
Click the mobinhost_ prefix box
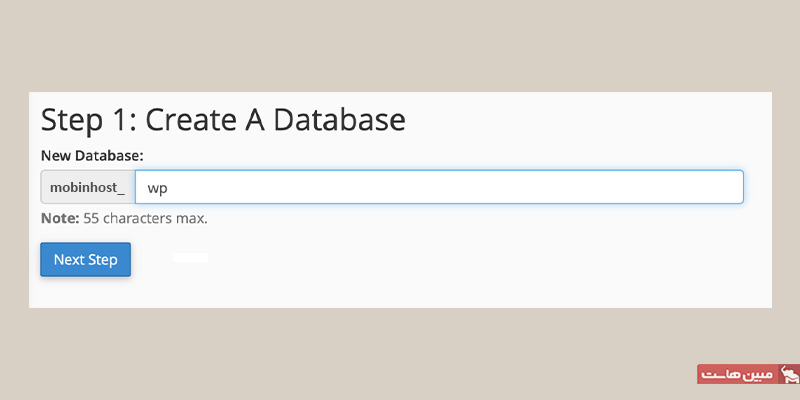[87, 187]
